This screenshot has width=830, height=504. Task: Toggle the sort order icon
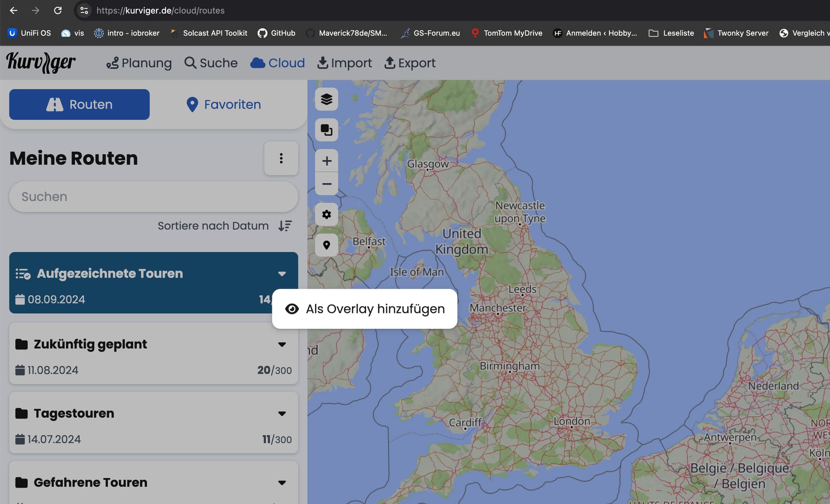285,226
